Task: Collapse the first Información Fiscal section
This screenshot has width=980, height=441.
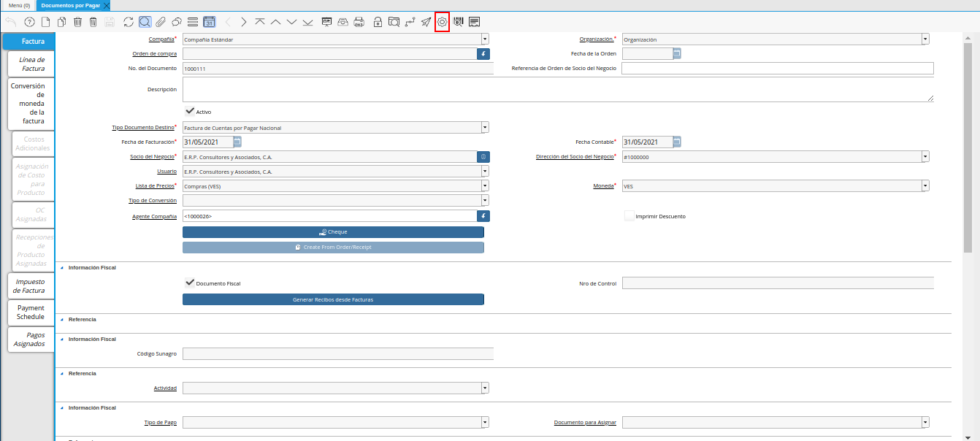Action: click(x=62, y=267)
